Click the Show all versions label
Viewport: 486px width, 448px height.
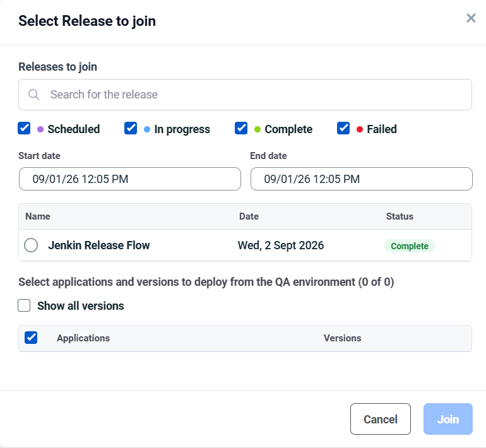[x=81, y=306]
